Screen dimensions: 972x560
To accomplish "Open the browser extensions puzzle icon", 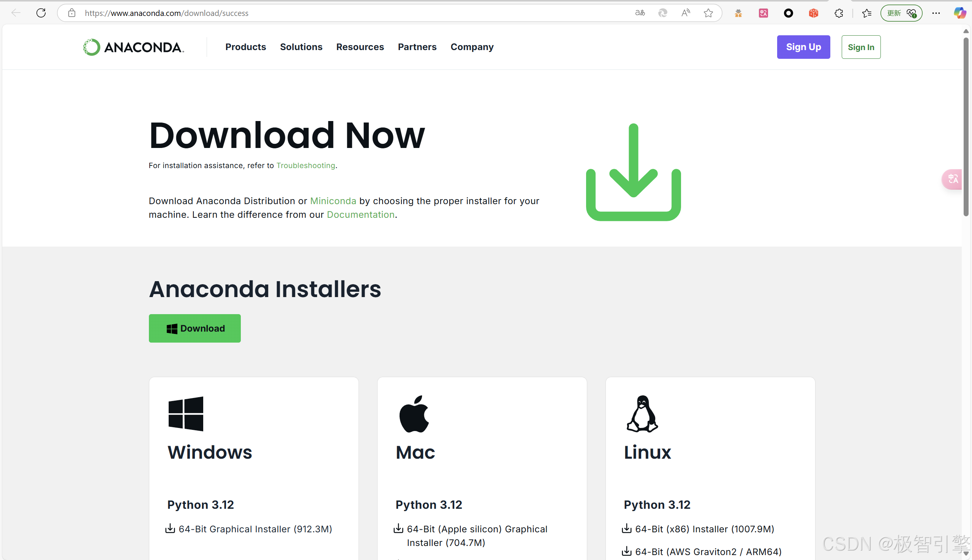I will coord(839,13).
